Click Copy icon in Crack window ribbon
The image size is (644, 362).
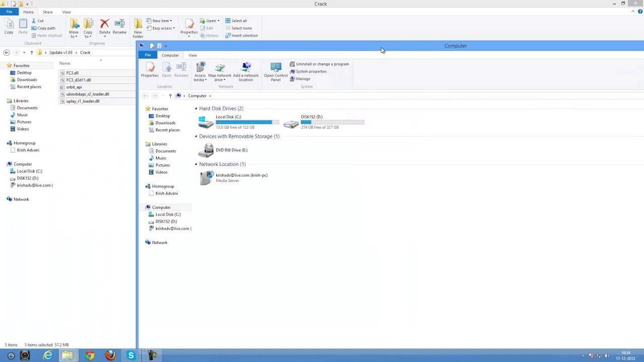tap(9, 27)
